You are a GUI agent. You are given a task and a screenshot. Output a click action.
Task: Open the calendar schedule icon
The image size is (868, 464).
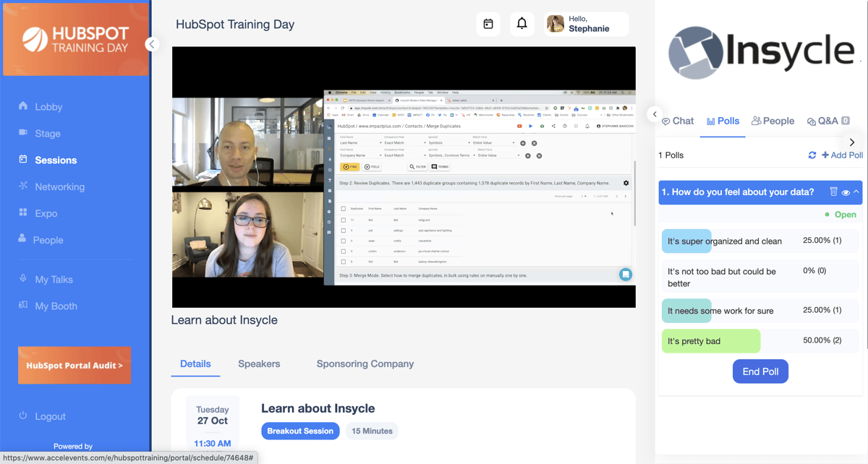tap(488, 24)
